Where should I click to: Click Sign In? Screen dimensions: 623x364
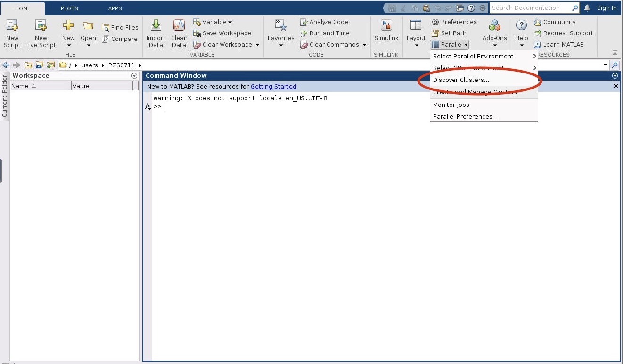tap(607, 8)
